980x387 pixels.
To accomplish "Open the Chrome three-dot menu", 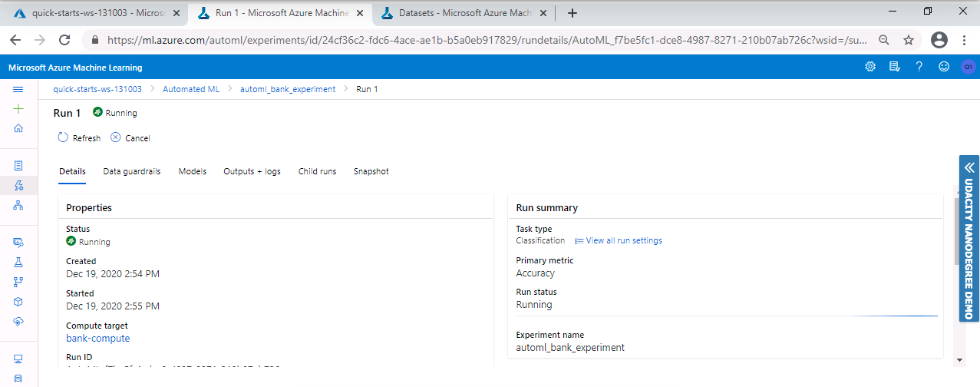I will coord(964,40).
